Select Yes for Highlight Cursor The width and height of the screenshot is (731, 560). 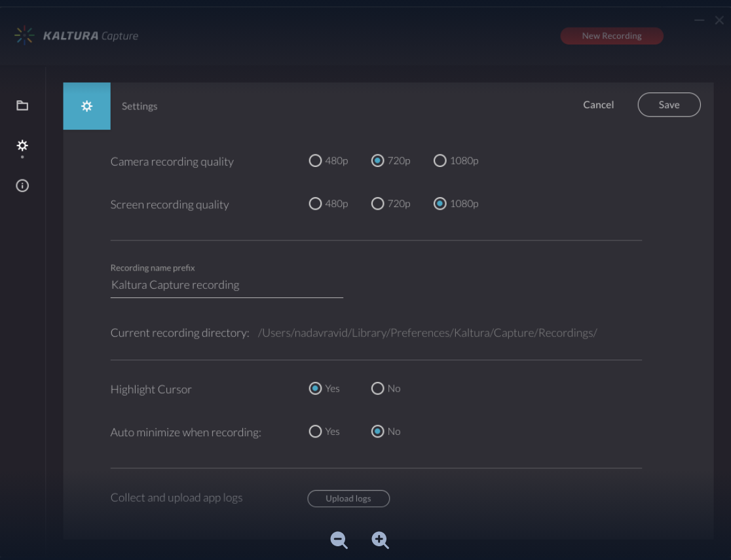click(x=315, y=388)
